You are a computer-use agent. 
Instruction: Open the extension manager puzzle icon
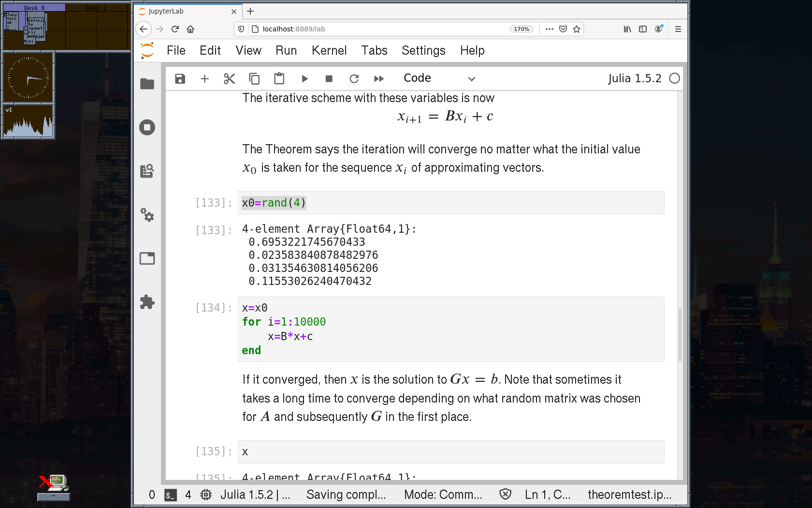tap(147, 302)
